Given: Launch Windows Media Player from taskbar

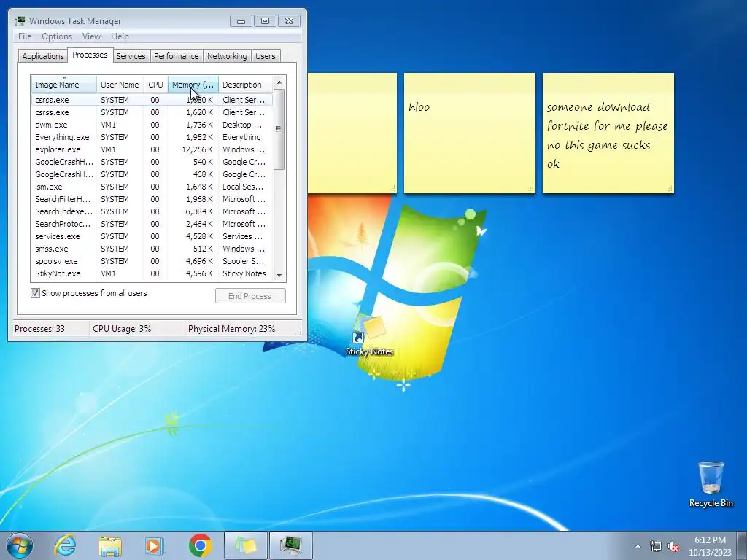Looking at the screenshot, I should 155,545.
